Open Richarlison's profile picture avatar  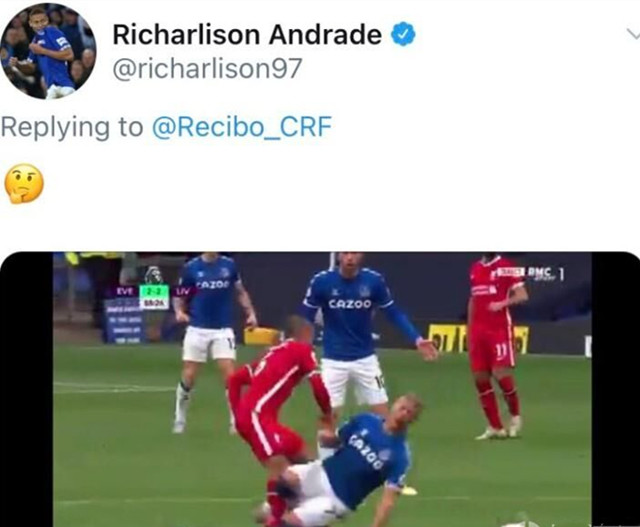(48, 51)
